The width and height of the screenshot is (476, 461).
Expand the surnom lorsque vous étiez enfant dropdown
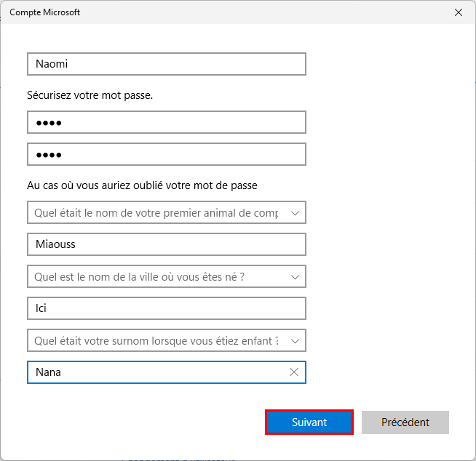click(167, 340)
